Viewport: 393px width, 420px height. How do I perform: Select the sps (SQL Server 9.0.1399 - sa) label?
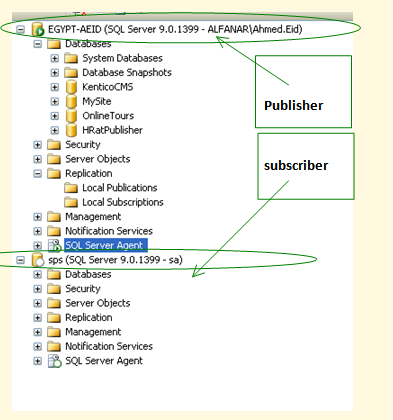tap(115, 260)
